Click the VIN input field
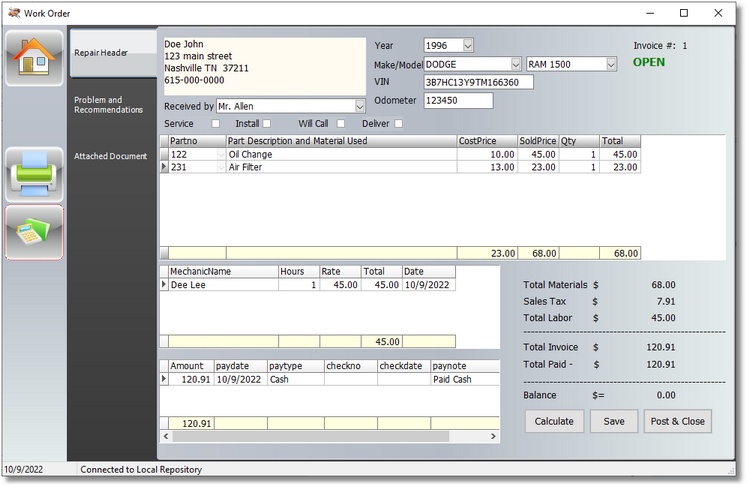The width and height of the screenshot is (747, 487). point(477,82)
